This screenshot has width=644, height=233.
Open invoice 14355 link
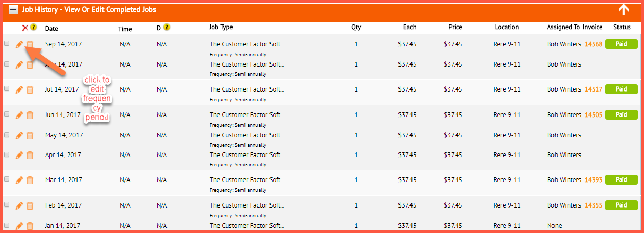594,205
